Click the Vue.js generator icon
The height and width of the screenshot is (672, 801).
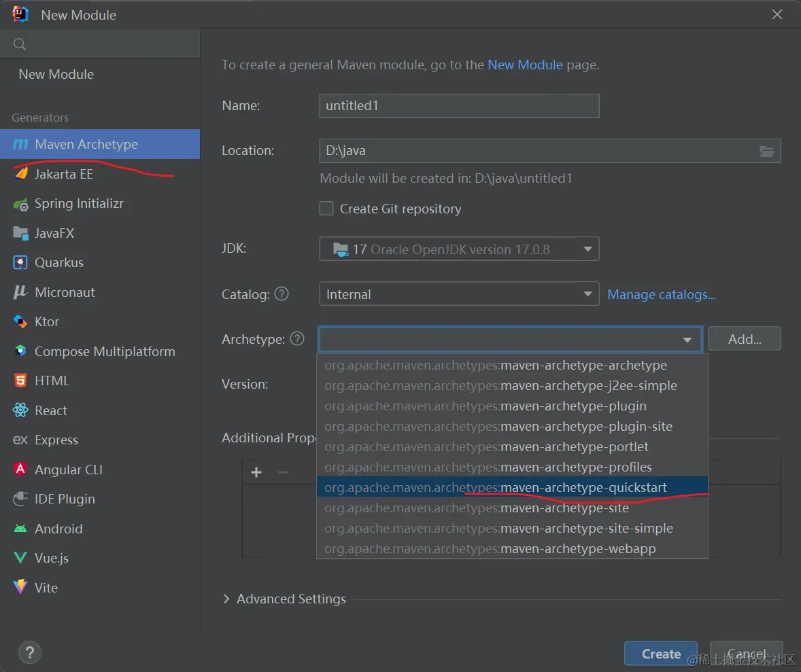coord(21,559)
